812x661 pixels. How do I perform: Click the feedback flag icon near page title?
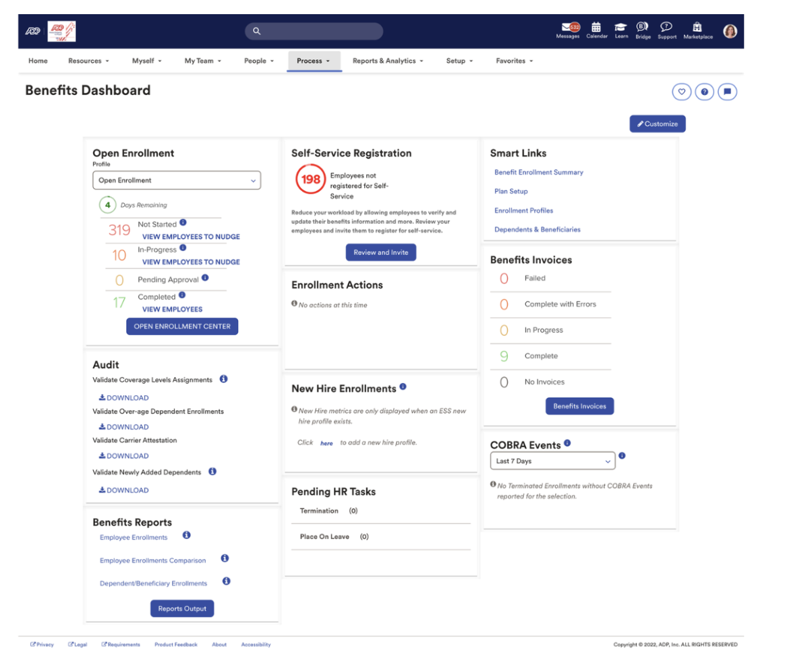click(727, 91)
